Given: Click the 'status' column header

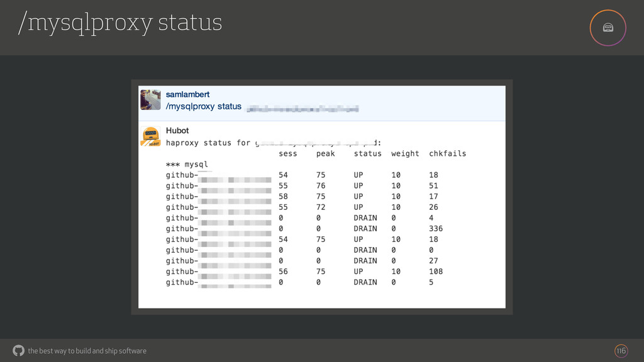Looking at the screenshot, I should click(367, 153).
